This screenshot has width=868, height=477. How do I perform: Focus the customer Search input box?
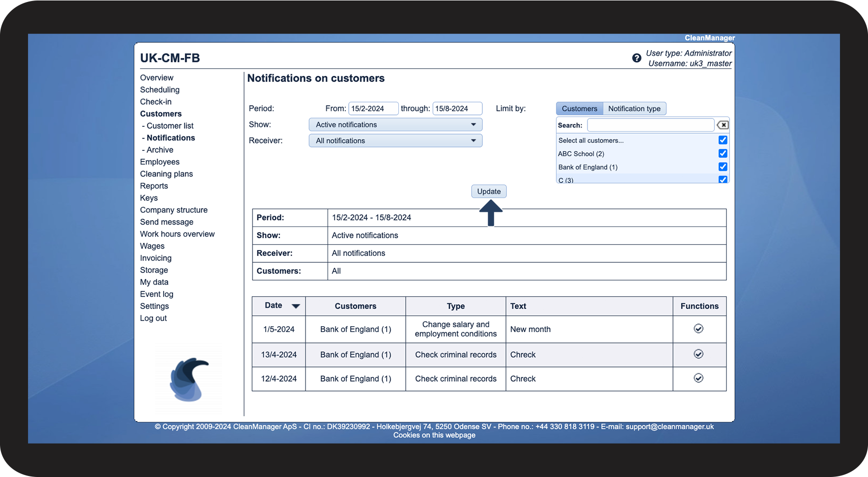pyautogui.click(x=650, y=125)
